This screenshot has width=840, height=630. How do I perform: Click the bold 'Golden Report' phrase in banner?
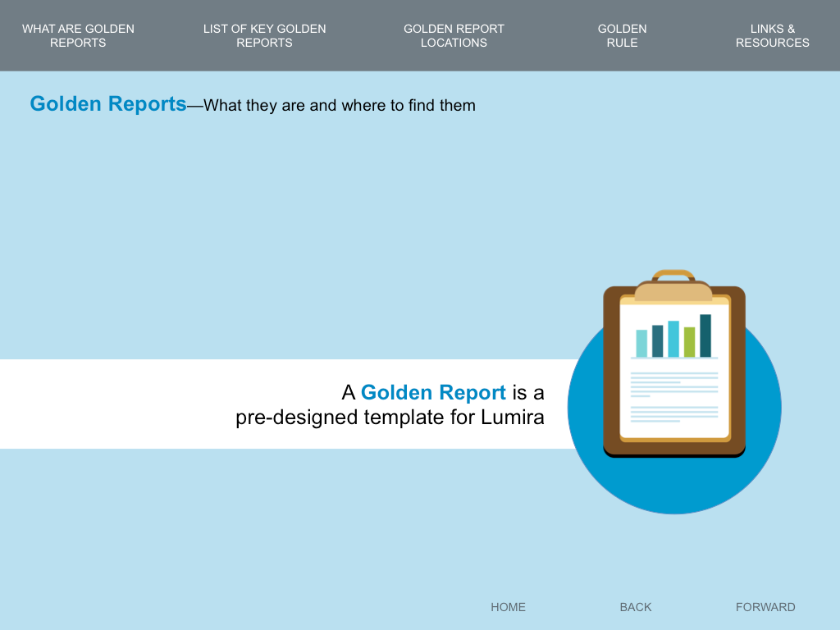click(433, 393)
